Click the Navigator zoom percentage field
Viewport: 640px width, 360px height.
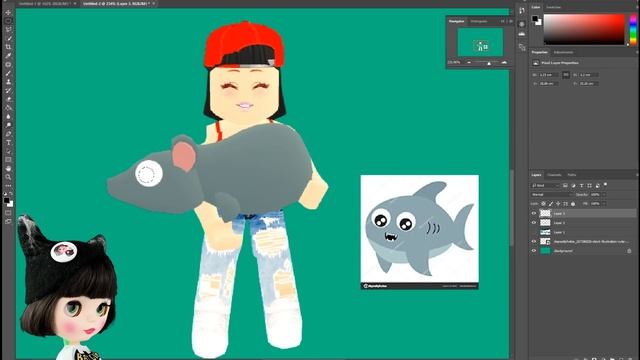click(x=455, y=62)
